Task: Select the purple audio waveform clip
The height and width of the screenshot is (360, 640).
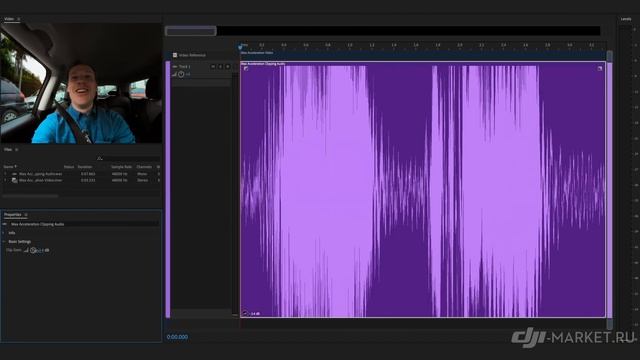Action: click(423, 189)
